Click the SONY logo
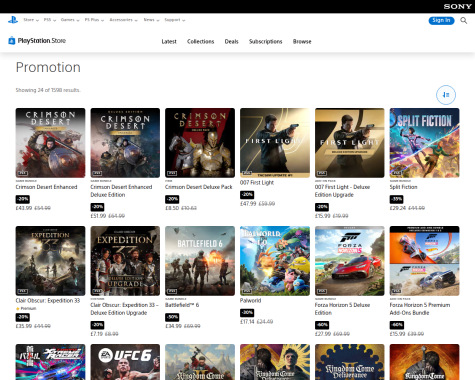This screenshot has width=475, height=380. 457,6
